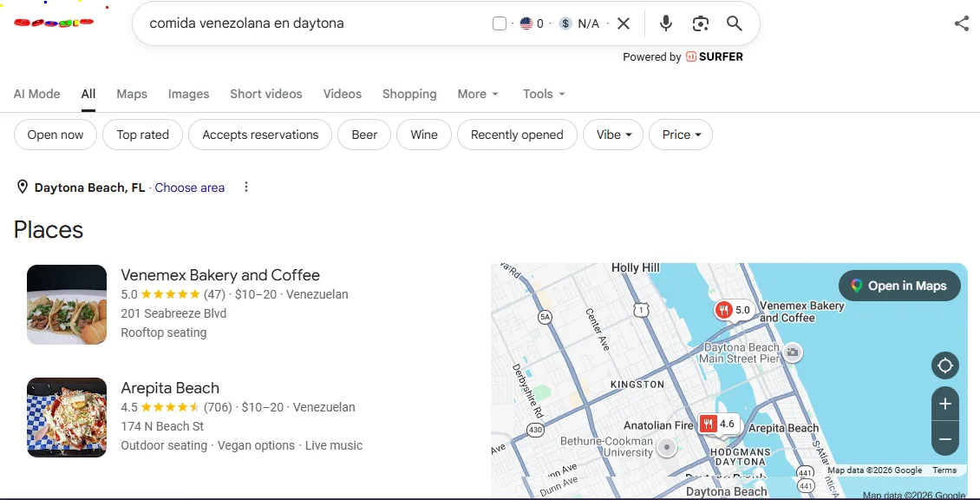
Task: Click the Rooftop seating text
Action: [x=164, y=333]
